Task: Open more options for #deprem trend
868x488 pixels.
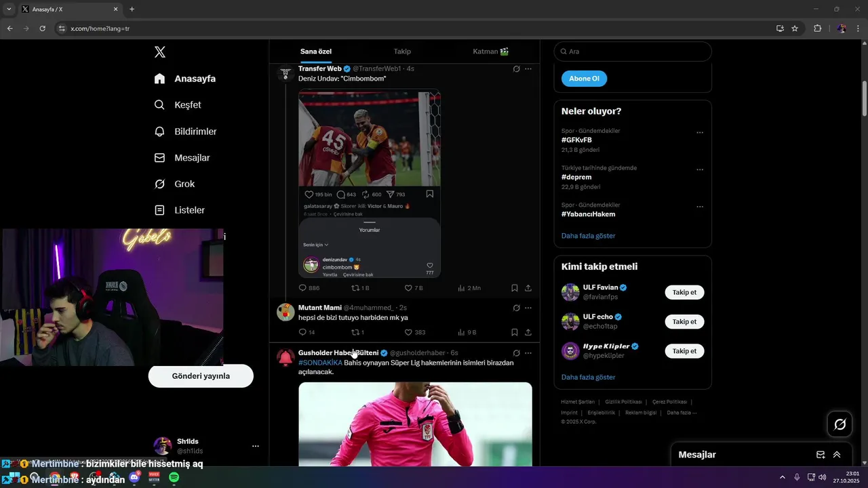Action: coord(700,169)
